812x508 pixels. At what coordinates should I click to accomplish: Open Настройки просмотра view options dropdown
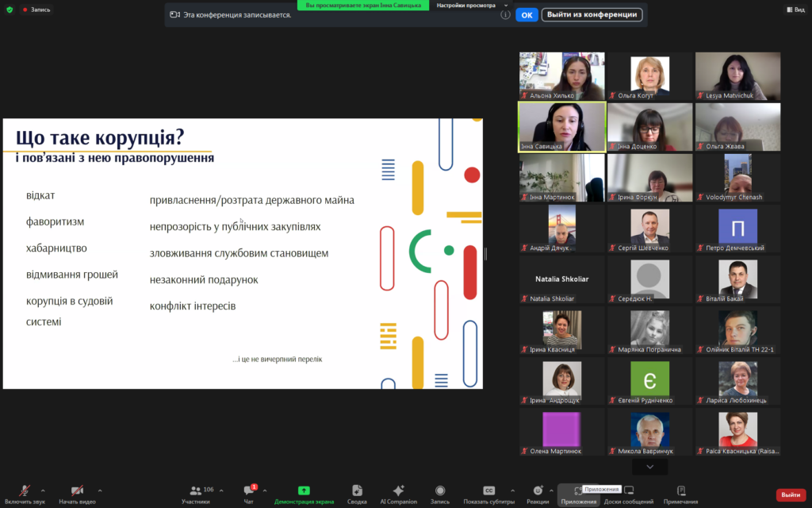tap(472, 5)
